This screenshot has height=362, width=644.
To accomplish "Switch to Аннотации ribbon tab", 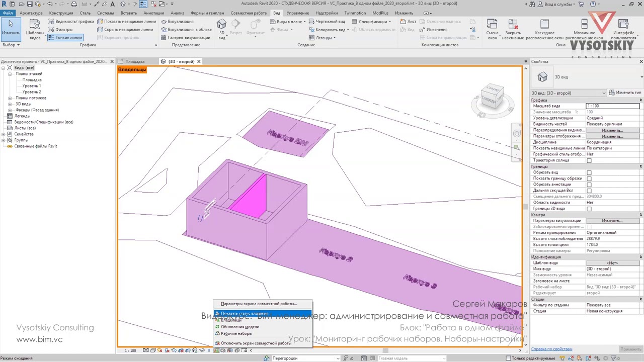I will click(x=153, y=13).
